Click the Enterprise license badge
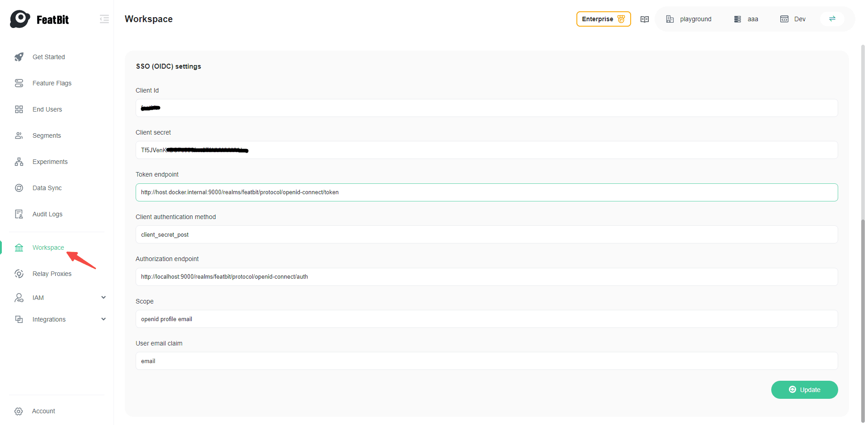This screenshot has width=868, height=425. click(x=603, y=19)
